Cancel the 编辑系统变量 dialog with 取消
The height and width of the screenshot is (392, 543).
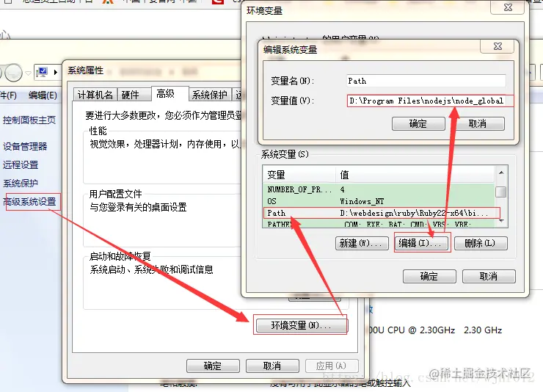[478, 123]
